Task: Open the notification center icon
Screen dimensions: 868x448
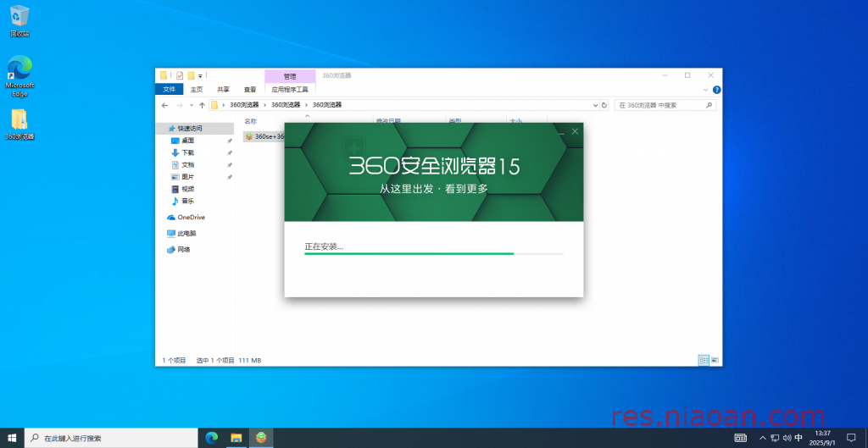Action: coord(851,438)
